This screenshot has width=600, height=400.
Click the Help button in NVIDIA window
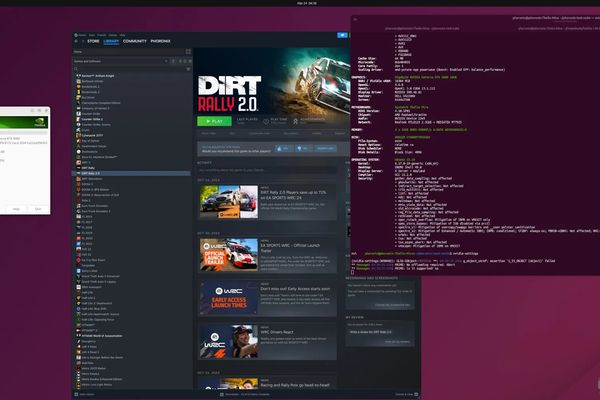click(x=16, y=209)
